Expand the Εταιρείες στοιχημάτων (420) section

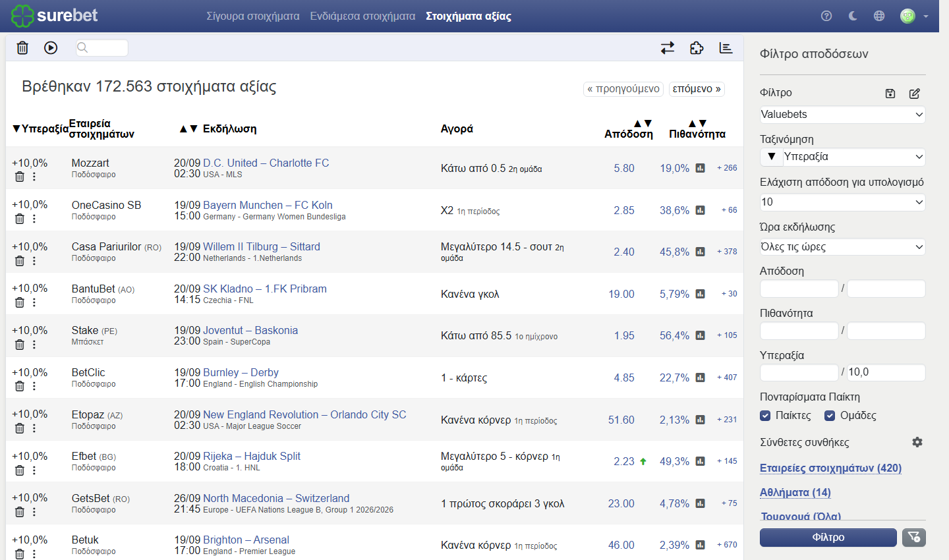830,468
